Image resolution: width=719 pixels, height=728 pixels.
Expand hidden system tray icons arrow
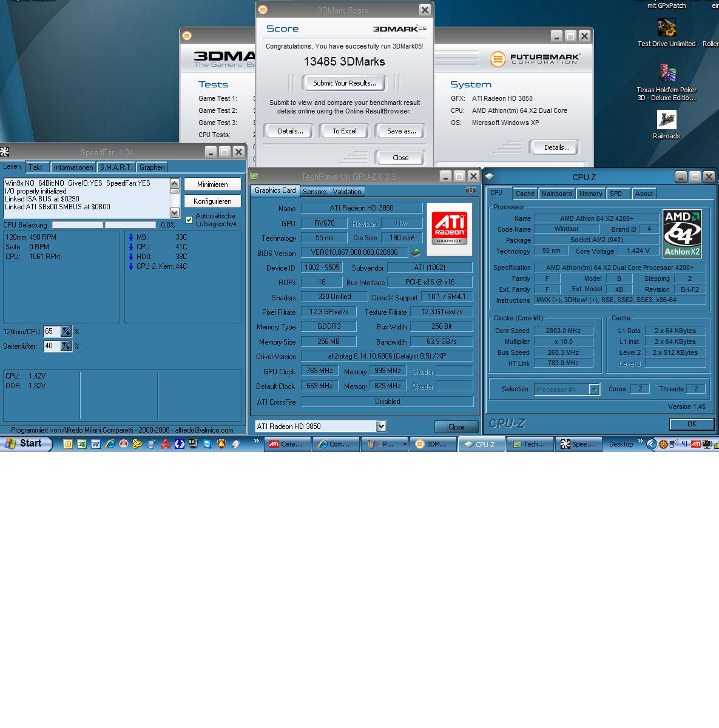point(651,444)
